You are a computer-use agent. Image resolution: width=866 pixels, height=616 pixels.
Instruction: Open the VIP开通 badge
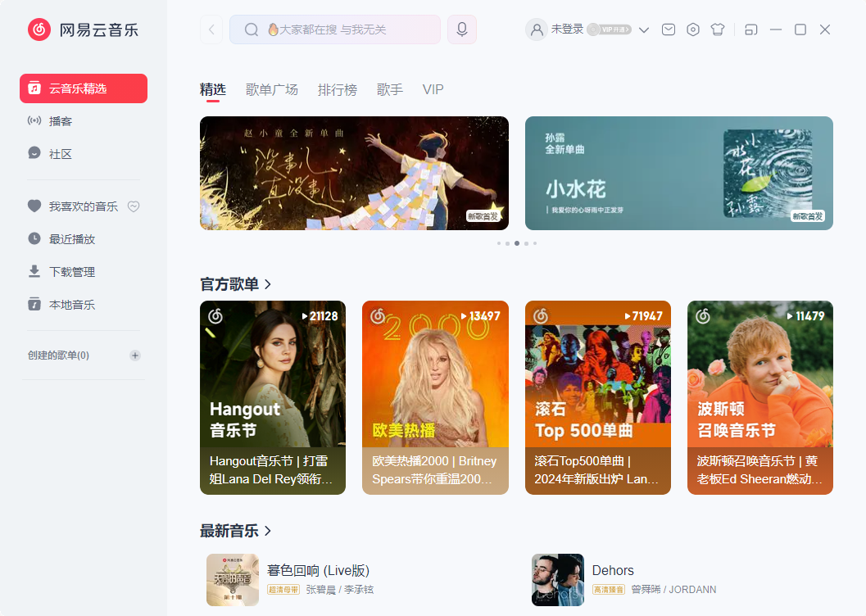610,29
